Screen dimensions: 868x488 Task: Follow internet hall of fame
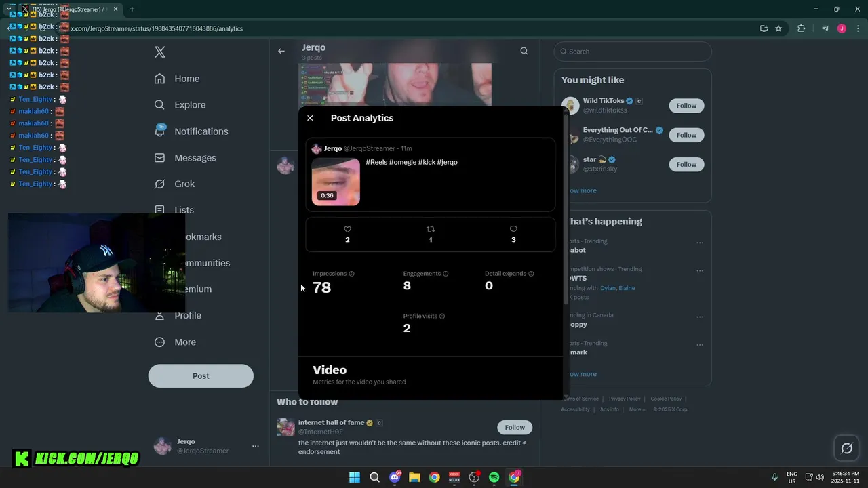pyautogui.click(x=515, y=427)
